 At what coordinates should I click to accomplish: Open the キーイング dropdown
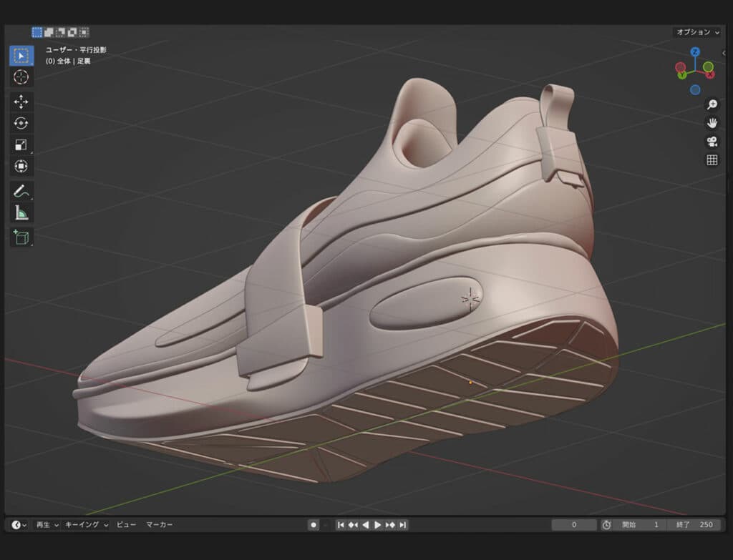click(86, 525)
